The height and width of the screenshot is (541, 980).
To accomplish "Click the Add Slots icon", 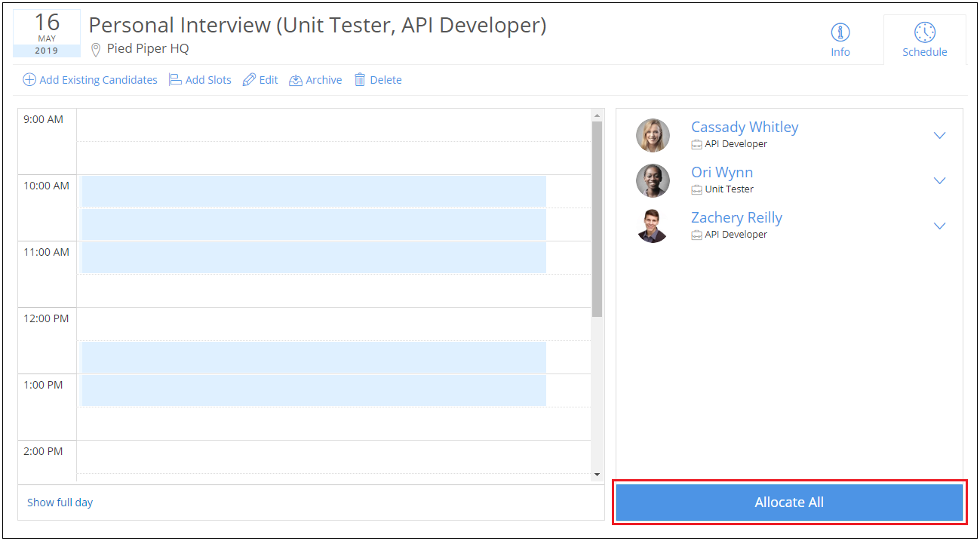I will click(x=175, y=80).
